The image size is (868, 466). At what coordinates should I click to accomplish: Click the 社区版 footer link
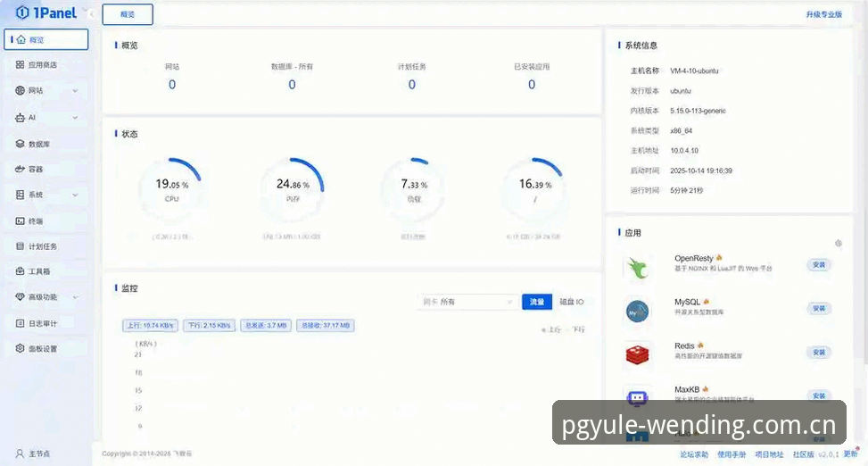803,454
